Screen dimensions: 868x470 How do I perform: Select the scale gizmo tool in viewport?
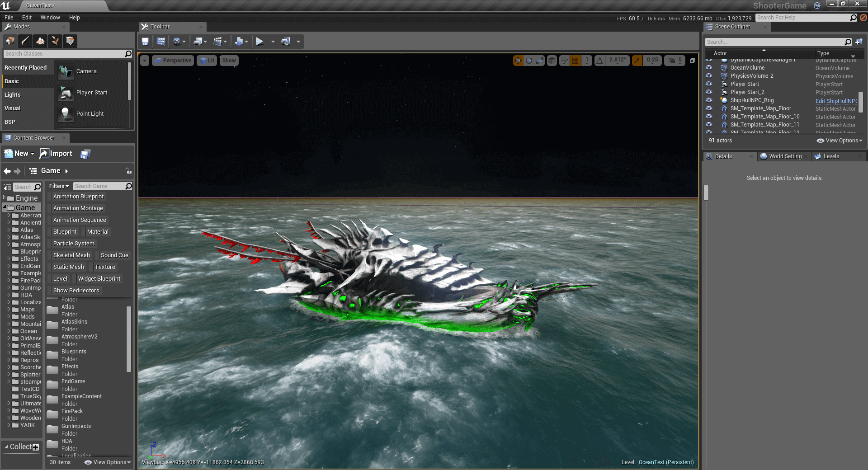(540, 61)
